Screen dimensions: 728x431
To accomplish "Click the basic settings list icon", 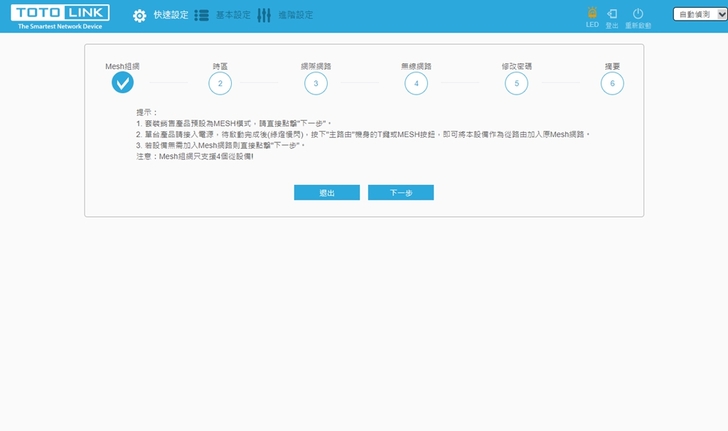I will (202, 16).
